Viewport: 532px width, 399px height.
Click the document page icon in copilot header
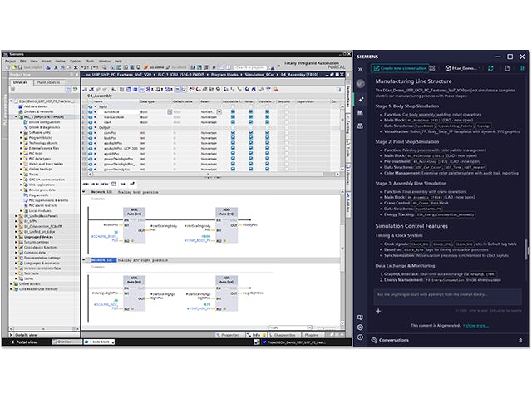pyautogui.click(x=507, y=68)
